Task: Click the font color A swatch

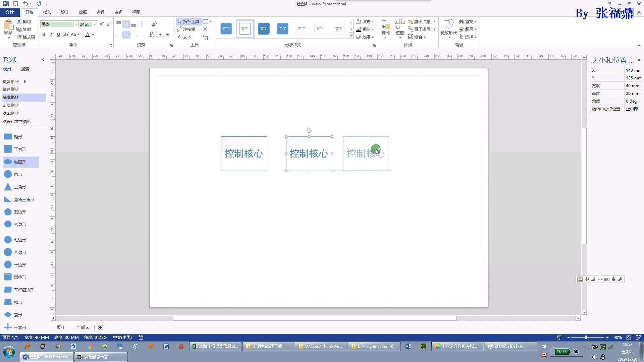Action: 88,35
